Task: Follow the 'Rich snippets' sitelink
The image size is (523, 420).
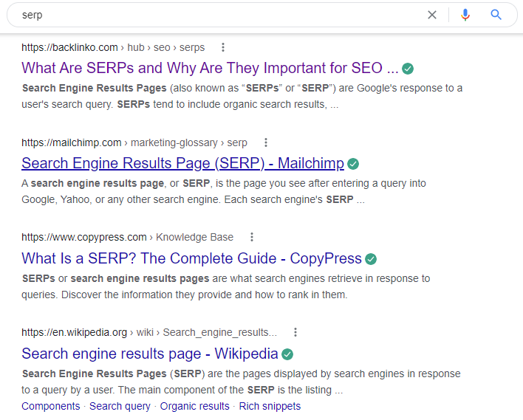Action: 270,406
